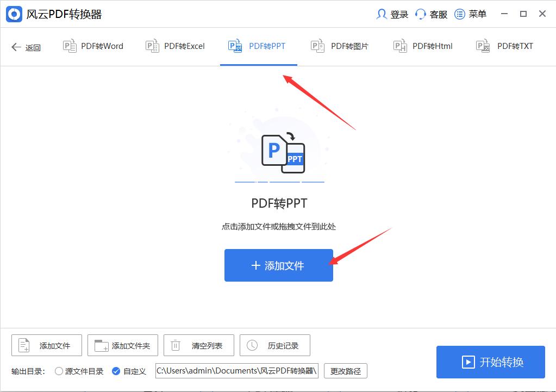
Task: Click the 清空列表 trash icon
Action: [175, 345]
